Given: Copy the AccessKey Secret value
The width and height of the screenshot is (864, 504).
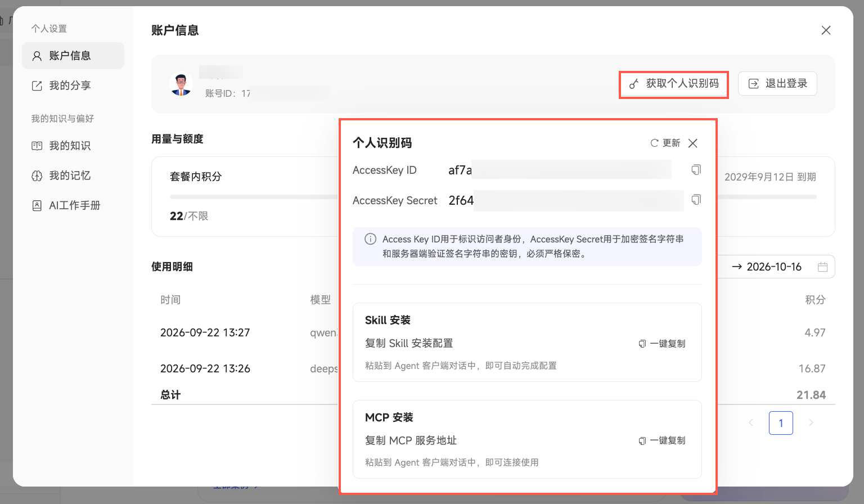Looking at the screenshot, I should pos(696,200).
